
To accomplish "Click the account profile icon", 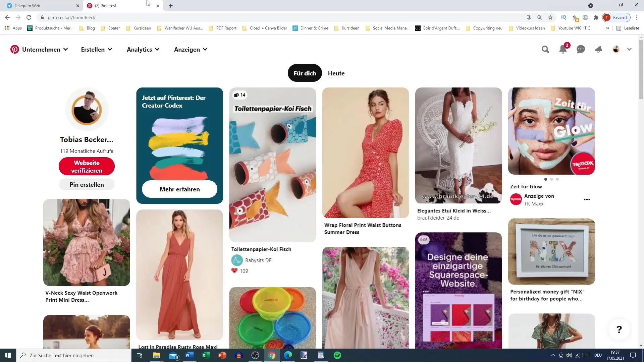I will point(616,49).
